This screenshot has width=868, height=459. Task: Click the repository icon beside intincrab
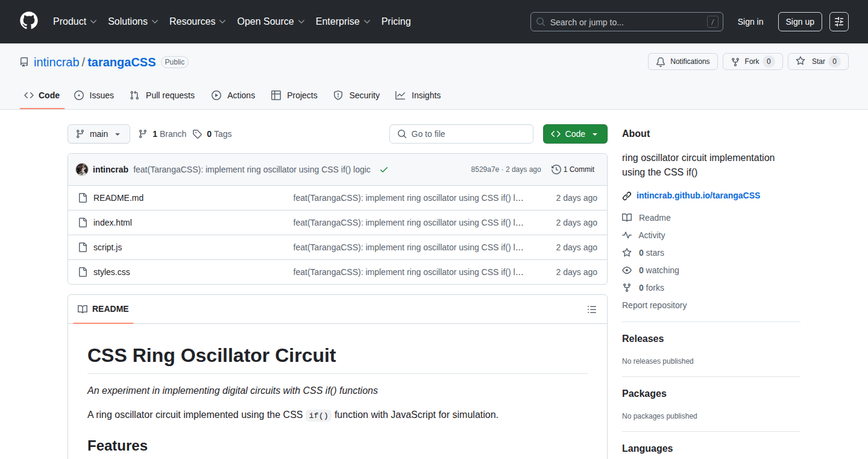point(24,62)
